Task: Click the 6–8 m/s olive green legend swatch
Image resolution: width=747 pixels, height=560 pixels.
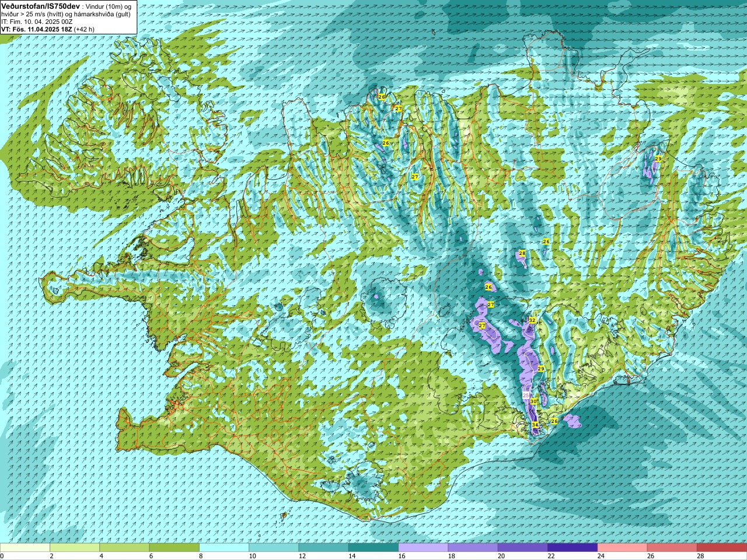Action: tap(174, 548)
